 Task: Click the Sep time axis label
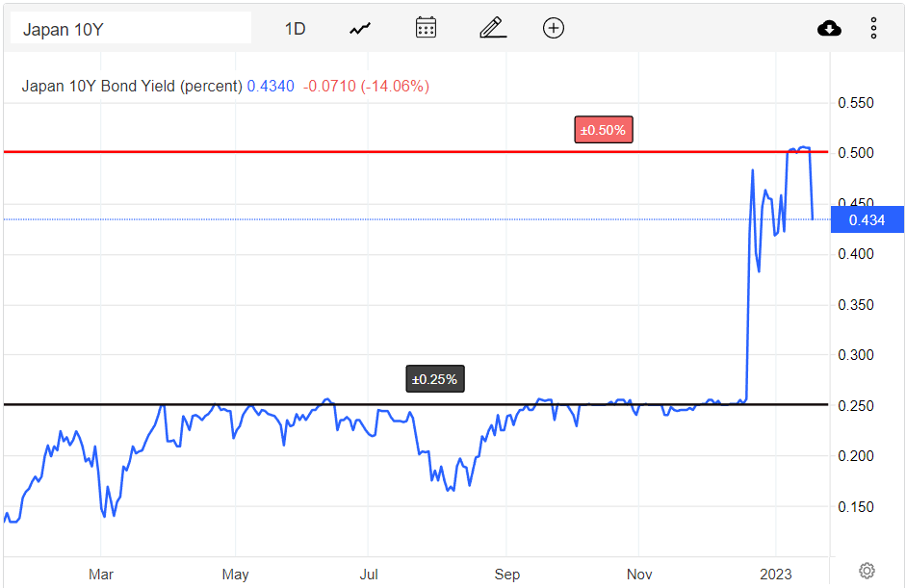[x=506, y=575]
